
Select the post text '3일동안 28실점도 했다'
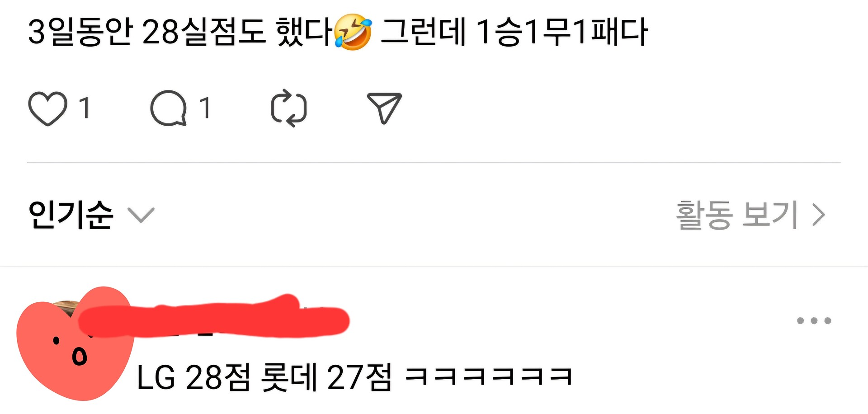click(180, 32)
